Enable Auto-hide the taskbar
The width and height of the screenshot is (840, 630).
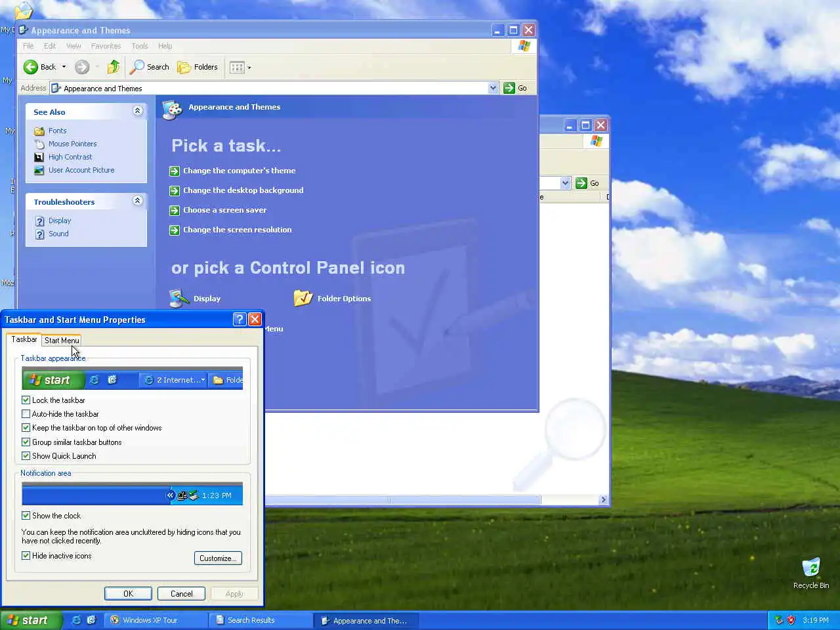pyautogui.click(x=26, y=414)
